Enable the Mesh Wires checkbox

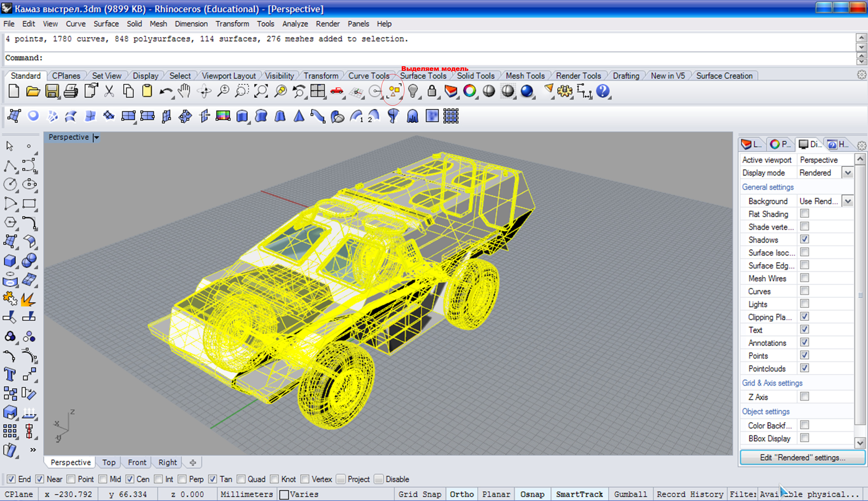click(x=804, y=278)
